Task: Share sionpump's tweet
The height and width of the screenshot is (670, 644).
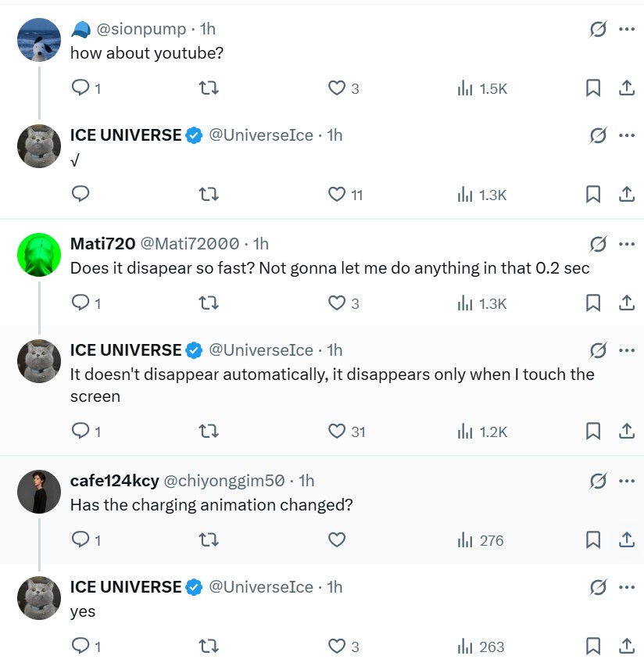Action: tap(626, 88)
